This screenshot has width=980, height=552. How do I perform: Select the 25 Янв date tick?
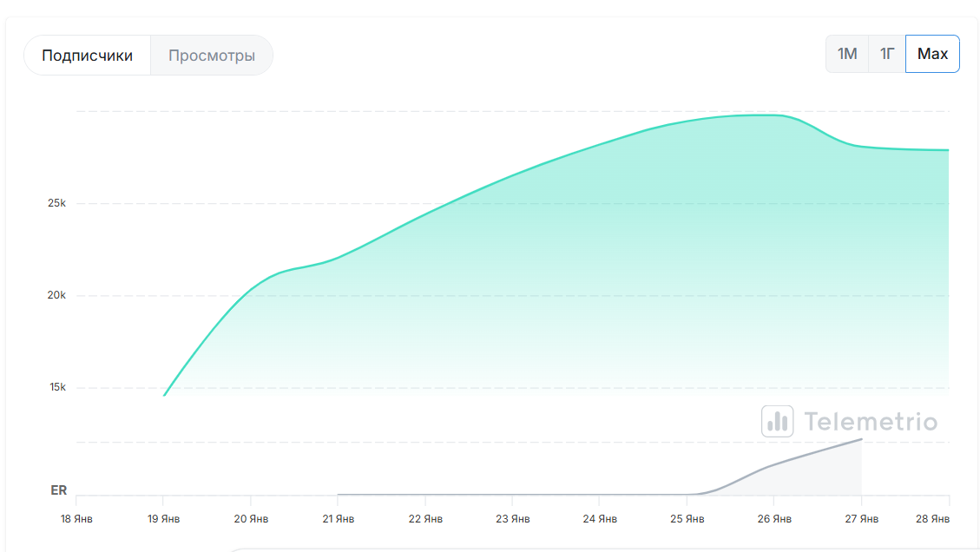tap(687, 519)
